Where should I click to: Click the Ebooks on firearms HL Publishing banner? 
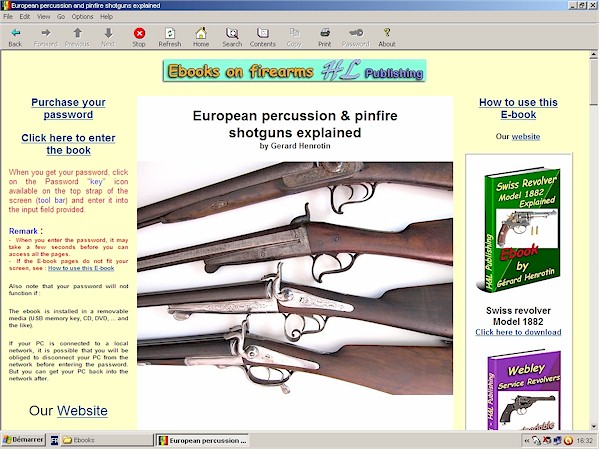(x=295, y=71)
